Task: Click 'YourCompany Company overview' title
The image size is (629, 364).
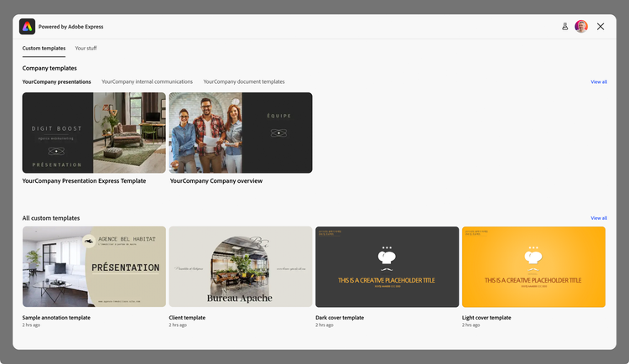Action: pyautogui.click(x=216, y=181)
